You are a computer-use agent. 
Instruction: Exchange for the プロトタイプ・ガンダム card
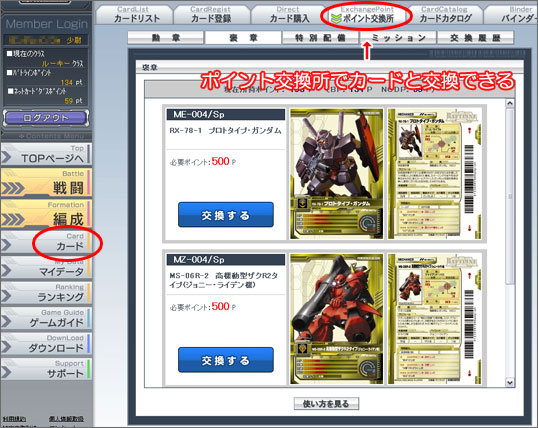point(226,215)
